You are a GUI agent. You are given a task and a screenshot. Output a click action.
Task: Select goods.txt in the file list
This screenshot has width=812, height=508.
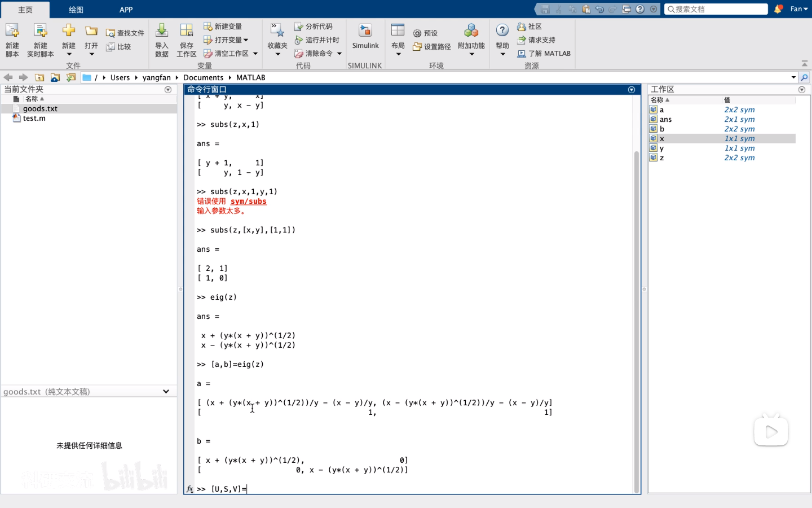click(89, 108)
